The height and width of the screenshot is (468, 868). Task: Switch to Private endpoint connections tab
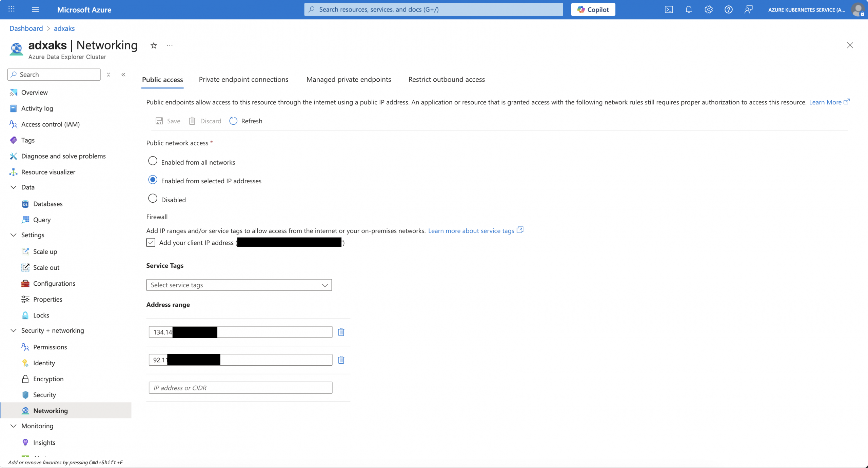click(x=243, y=79)
